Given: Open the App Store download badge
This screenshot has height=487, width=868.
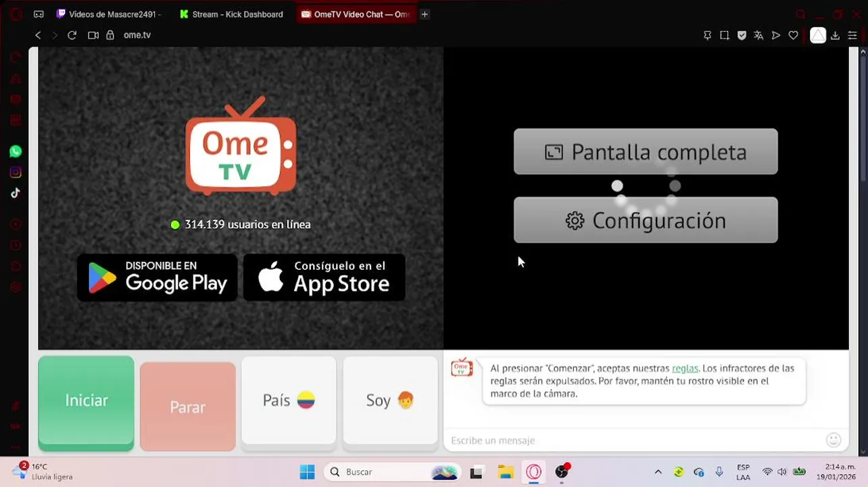Looking at the screenshot, I should [x=324, y=277].
